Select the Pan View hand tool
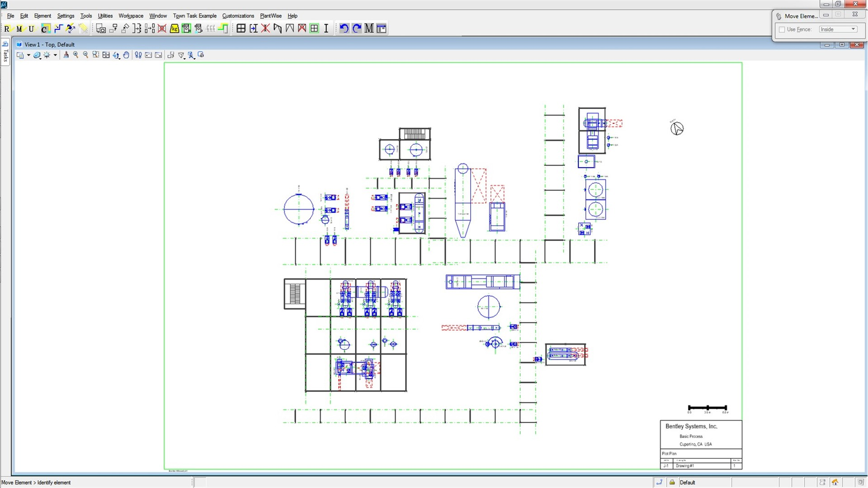 [x=126, y=55]
